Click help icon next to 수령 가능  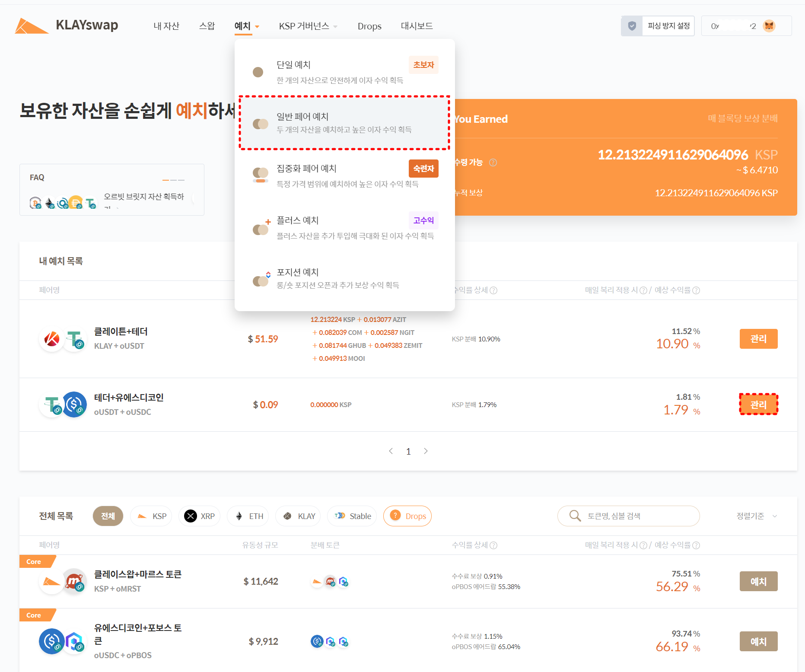click(493, 162)
